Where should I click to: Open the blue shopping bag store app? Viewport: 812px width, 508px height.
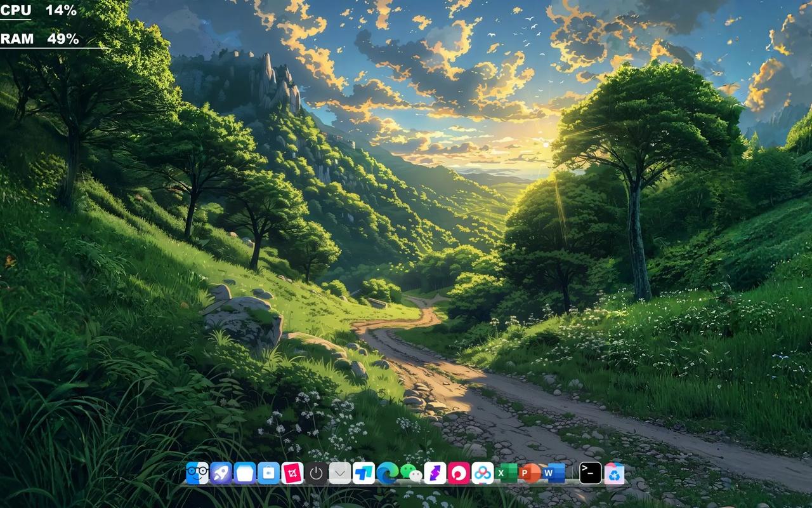point(268,473)
